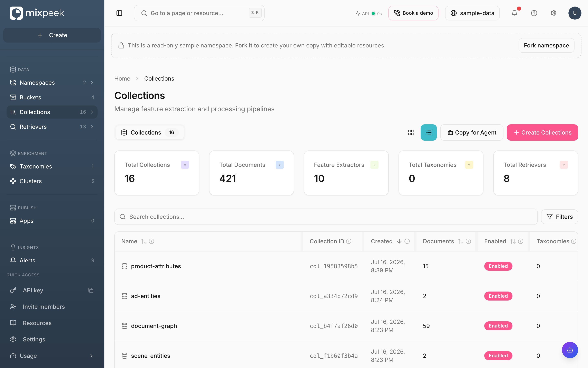Sort by Enabled column arrows
This screenshot has width=588, height=368.
(x=513, y=241)
